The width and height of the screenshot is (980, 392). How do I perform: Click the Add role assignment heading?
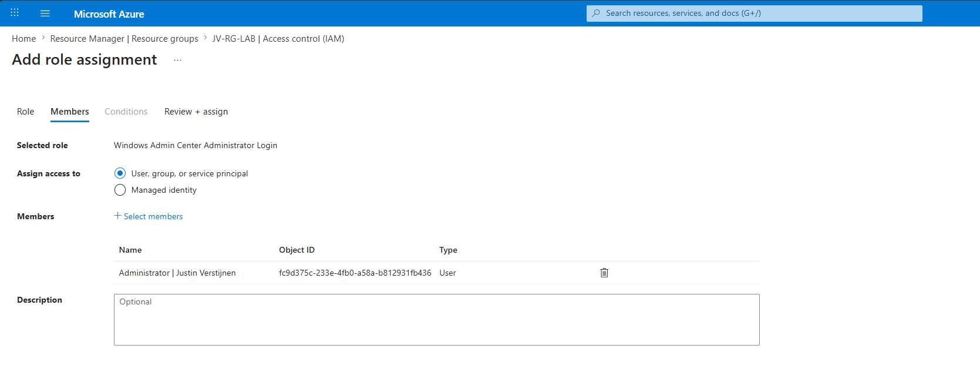click(85, 59)
